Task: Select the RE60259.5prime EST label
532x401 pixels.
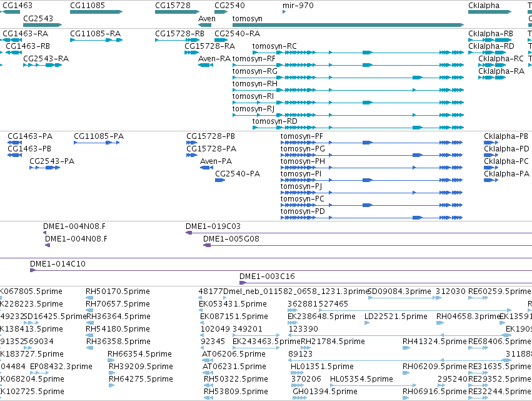Action: [499, 292]
